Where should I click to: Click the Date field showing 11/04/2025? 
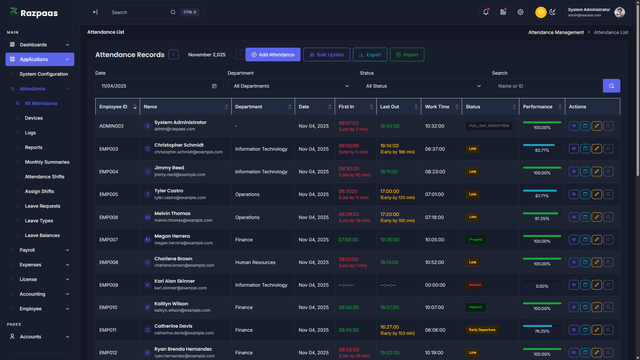coord(158,86)
